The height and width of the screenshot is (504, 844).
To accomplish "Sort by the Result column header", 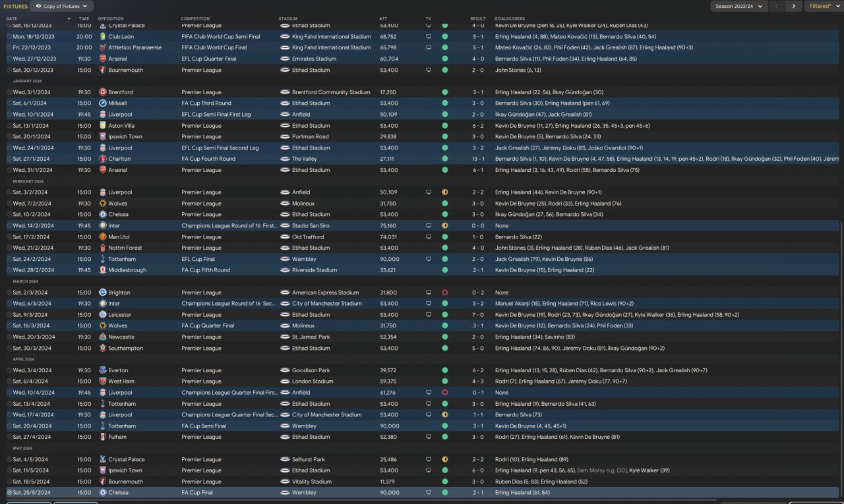I will click(478, 18).
